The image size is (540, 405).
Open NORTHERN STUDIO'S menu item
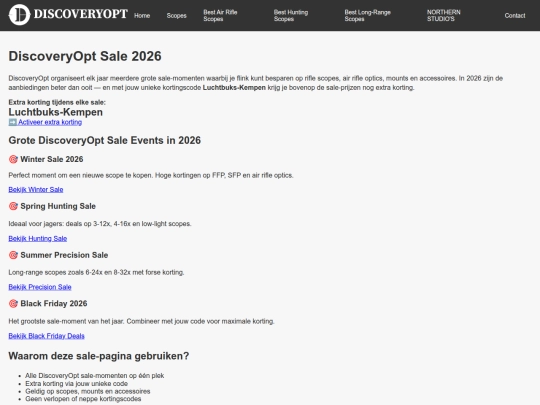(x=444, y=15)
